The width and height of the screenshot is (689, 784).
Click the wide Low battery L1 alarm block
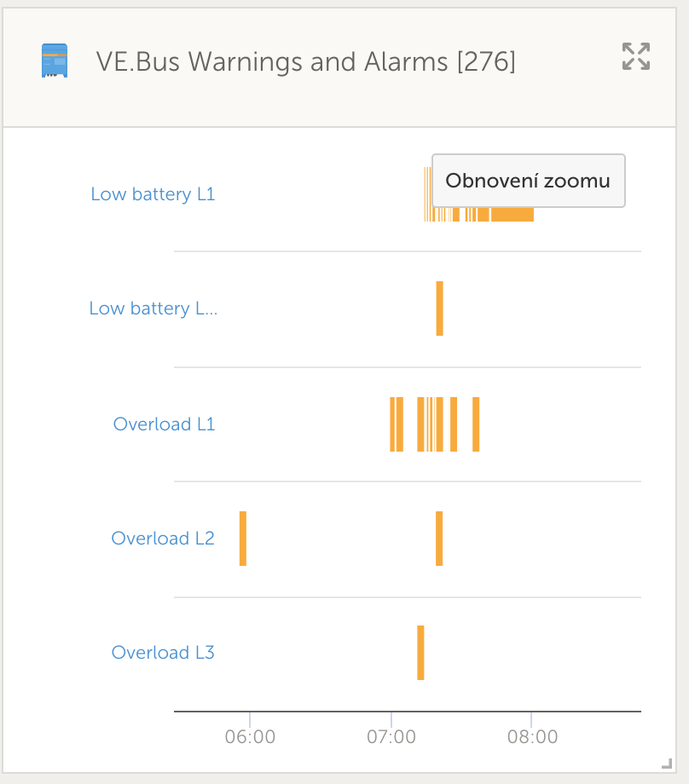512,214
